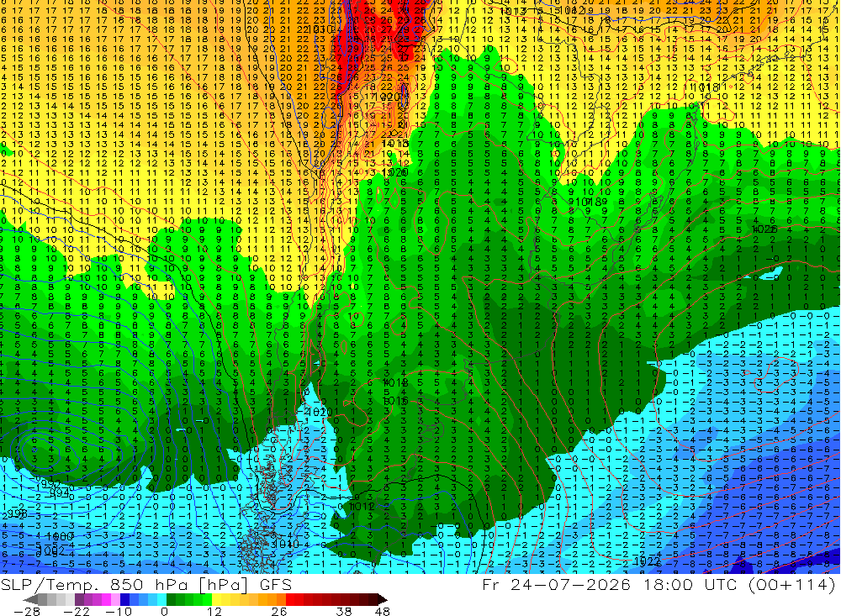
Task: Click the '1000' isobar label
Action: [x=59, y=536]
